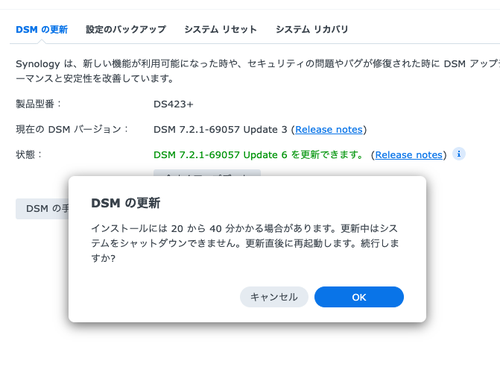The image size is (500, 376).
Task: Click キャンセル to dismiss the dialog
Action: point(274,297)
